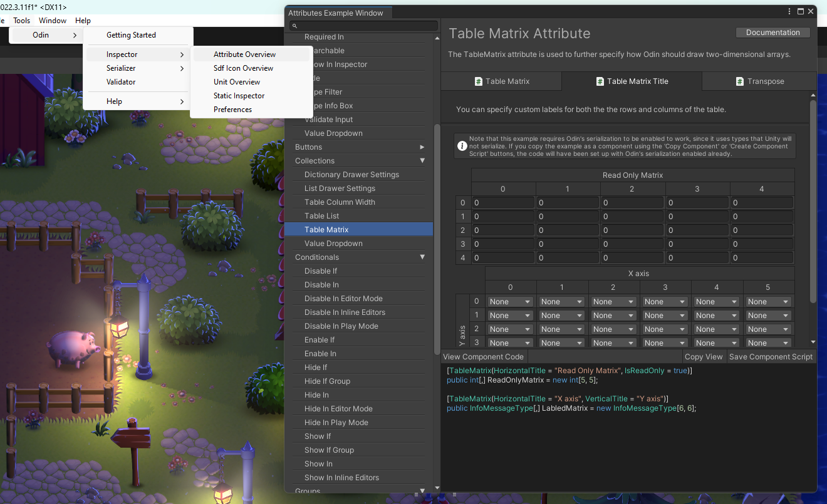Switch to the Table Matrix tab

(501, 81)
